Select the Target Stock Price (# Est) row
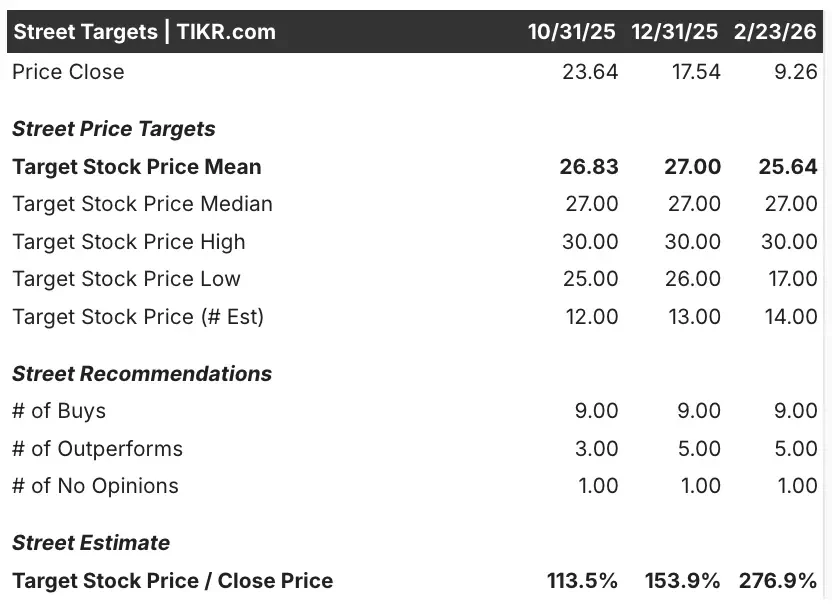Image resolution: width=832 pixels, height=606 pixels. click(415, 317)
